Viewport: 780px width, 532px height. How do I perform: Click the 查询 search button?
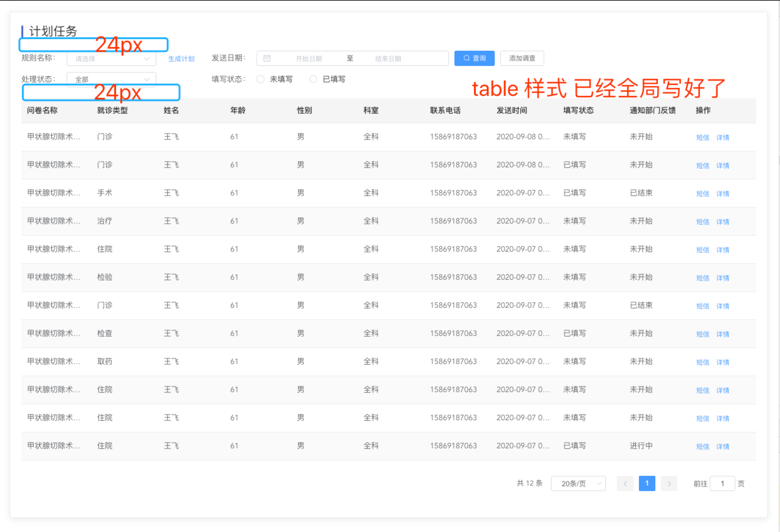(474, 58)
